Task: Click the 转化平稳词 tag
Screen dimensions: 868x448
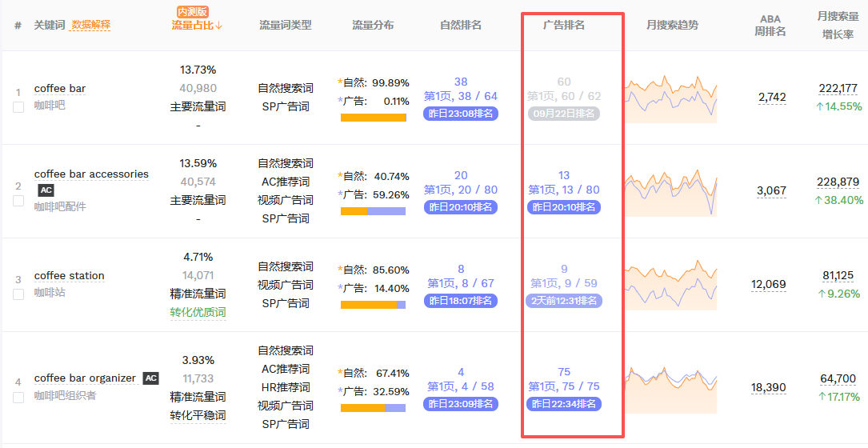Action: tap(198, 415)
